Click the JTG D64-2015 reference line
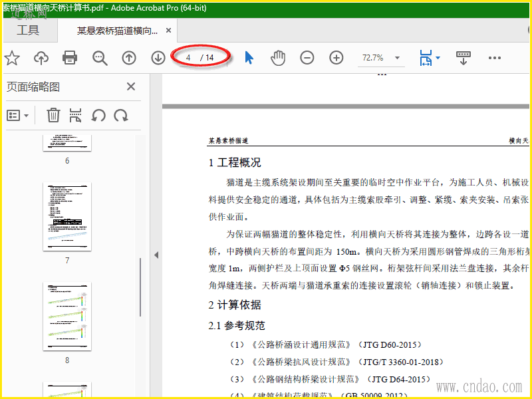532x399 pixels. pyautogui.click(x=331, y=379)
